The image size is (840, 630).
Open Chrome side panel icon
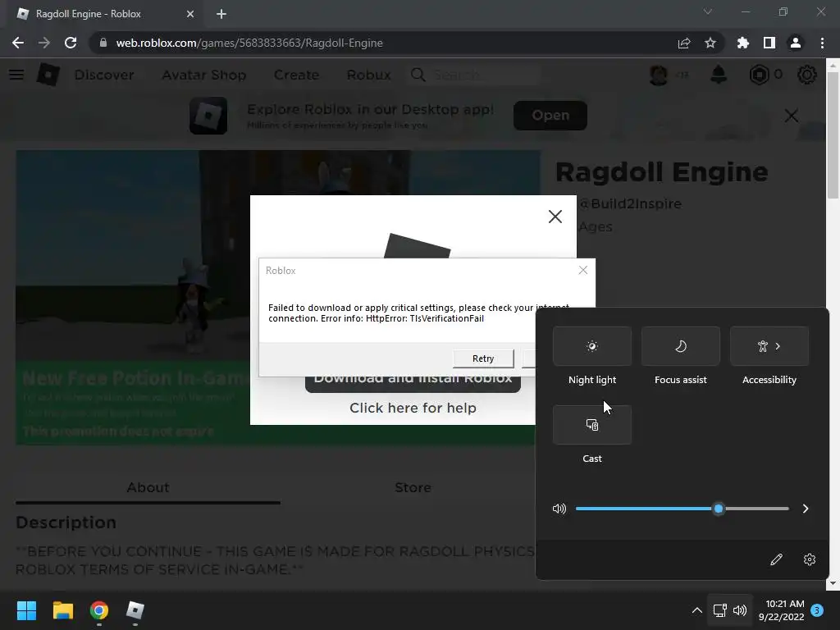tap(769, 43)
